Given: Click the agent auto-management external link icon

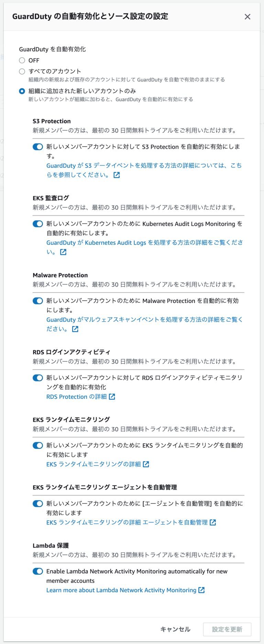Looking at the screenshot, I should (x=213, y=522).
